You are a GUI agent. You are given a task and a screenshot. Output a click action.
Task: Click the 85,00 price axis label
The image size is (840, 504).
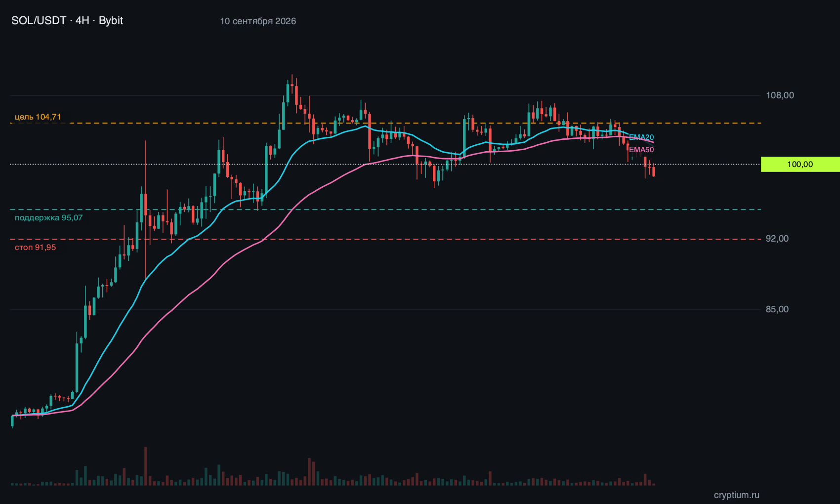777,309
